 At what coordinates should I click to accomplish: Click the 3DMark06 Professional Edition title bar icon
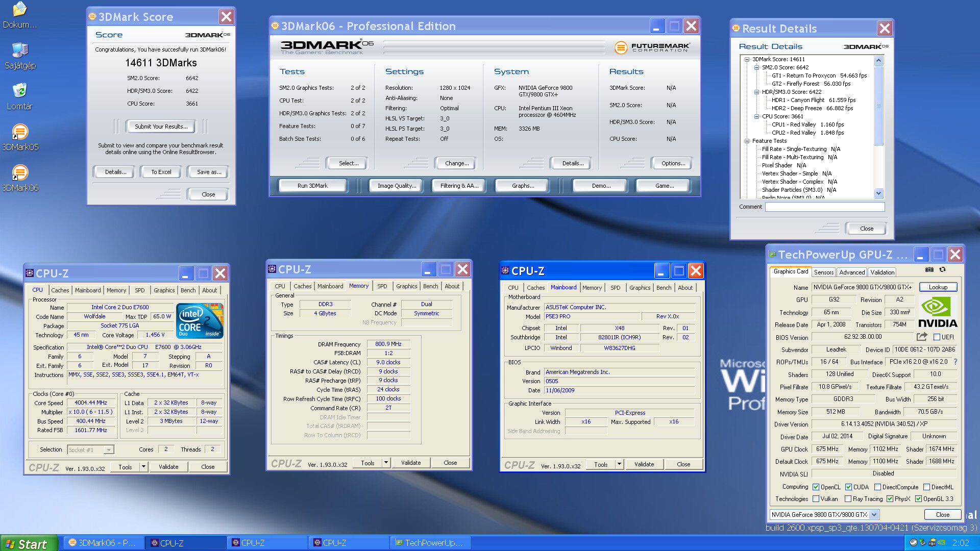(x=275, y=26)
